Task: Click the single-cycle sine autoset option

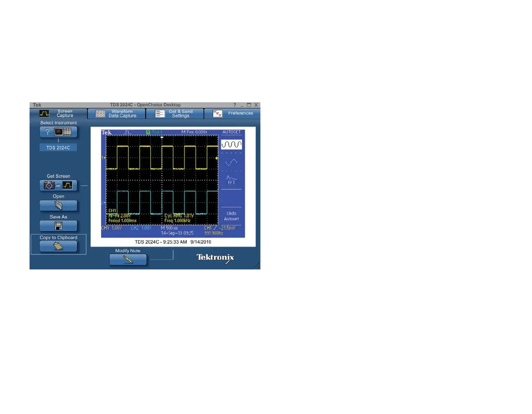Action: [x=232, y=162]
